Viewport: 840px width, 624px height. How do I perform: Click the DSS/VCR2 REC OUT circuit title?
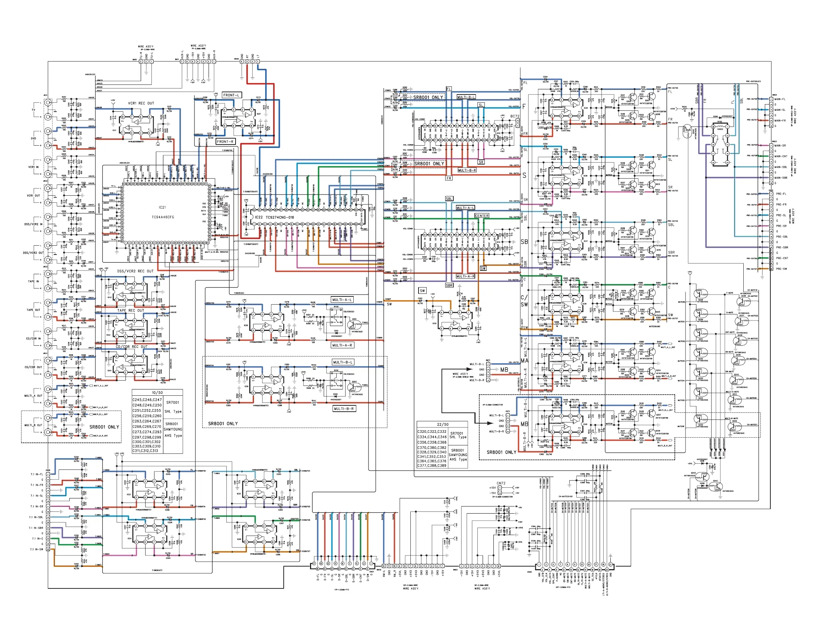(x=135, y=271)
